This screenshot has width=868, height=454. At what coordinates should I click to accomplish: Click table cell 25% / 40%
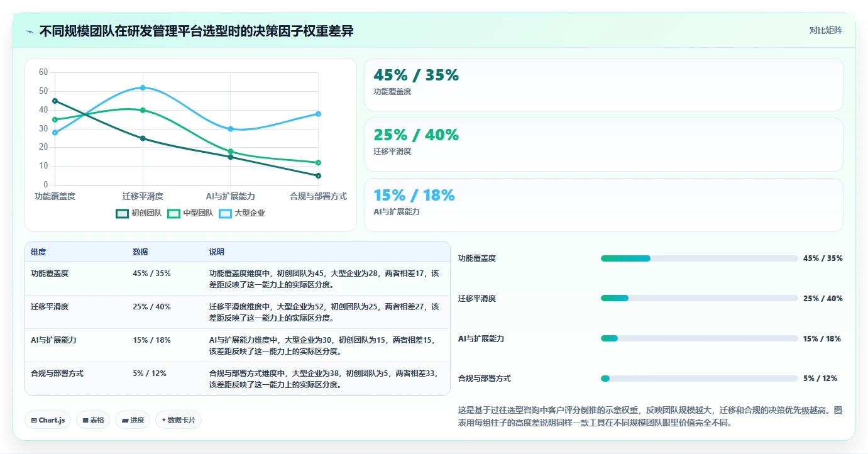click(x=151, y=307)
